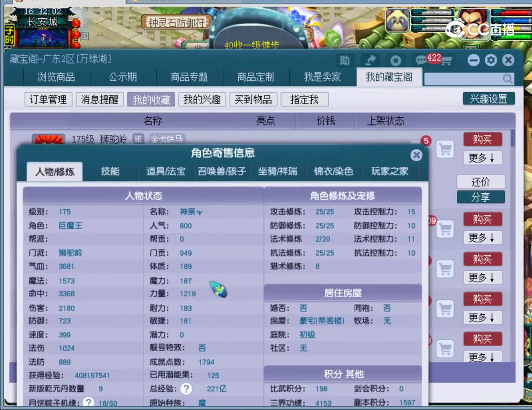Click the 助 helper icon in title bar
The image size is (532, 410).
345,61
